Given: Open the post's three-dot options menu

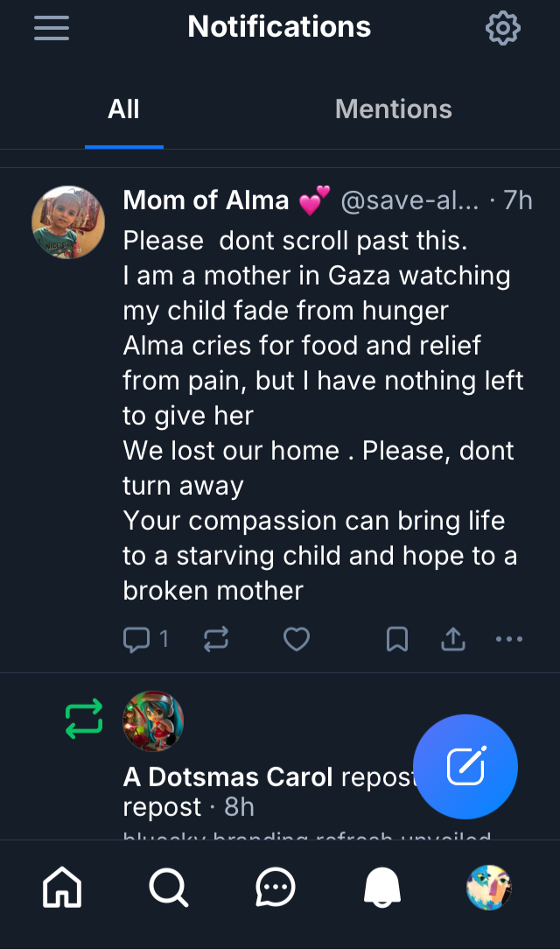Looking at the screenshot, I should [508, 640].
